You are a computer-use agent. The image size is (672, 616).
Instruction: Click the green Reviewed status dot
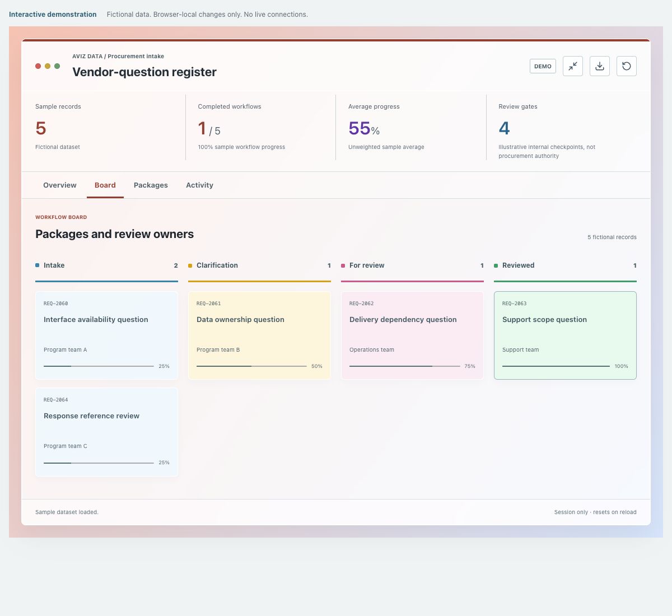[496, 265]
